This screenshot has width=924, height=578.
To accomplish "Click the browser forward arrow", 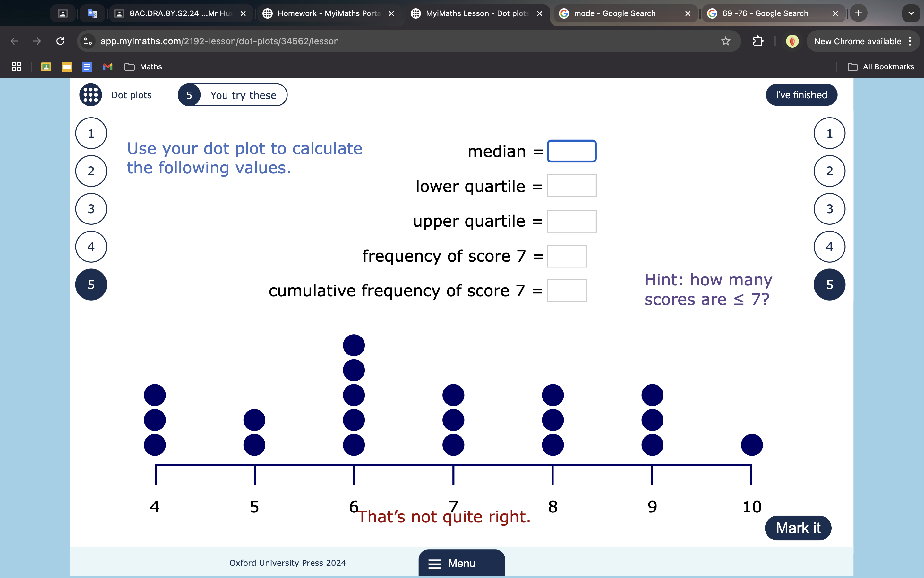I will pos(37,41).
